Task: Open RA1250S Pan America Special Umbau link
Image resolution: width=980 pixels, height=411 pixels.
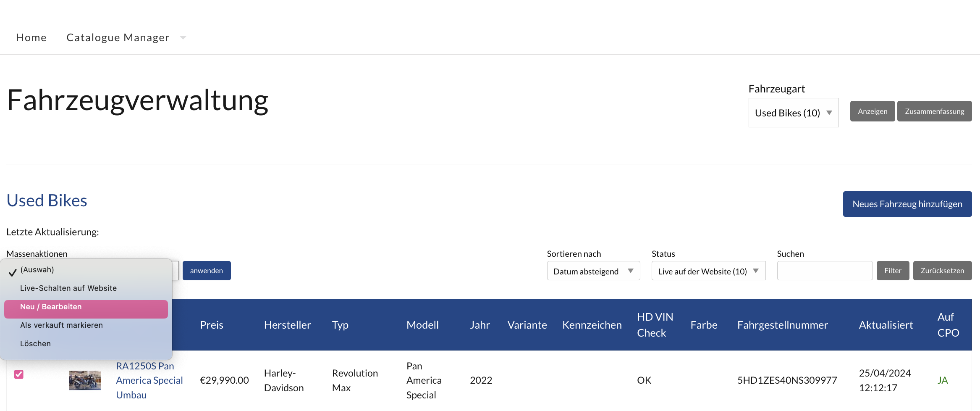Action: 149,380
